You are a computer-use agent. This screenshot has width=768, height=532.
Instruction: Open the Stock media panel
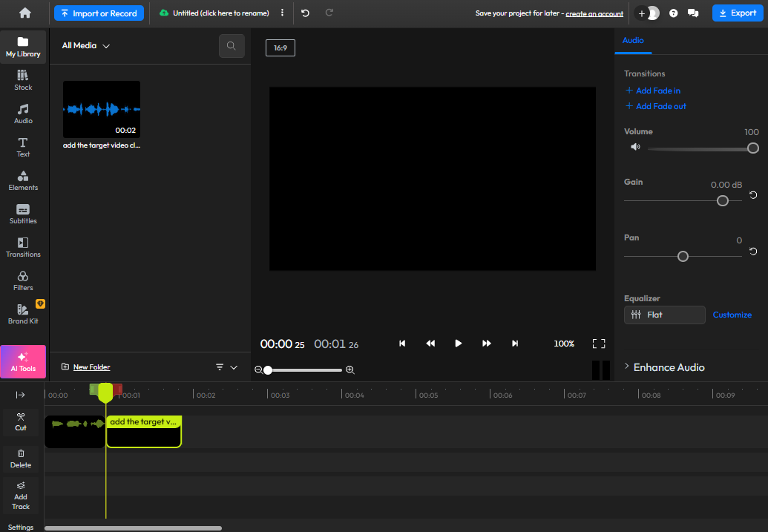tap(22, 79)
